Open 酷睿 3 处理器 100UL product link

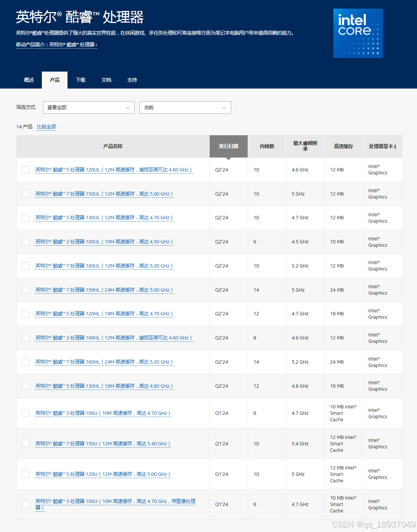(x=104, y=242)
